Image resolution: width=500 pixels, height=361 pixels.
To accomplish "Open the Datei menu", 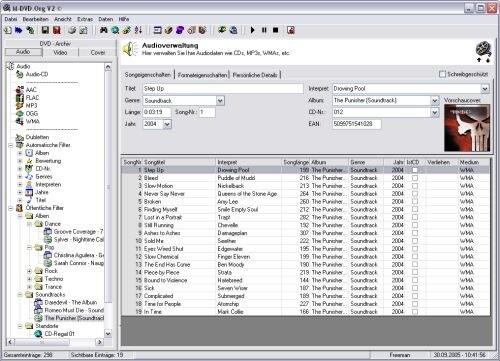I will tap(11, 19).
